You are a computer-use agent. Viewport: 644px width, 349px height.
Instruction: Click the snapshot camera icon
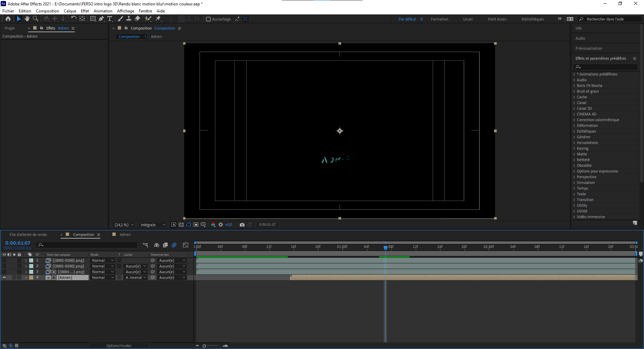242,225
